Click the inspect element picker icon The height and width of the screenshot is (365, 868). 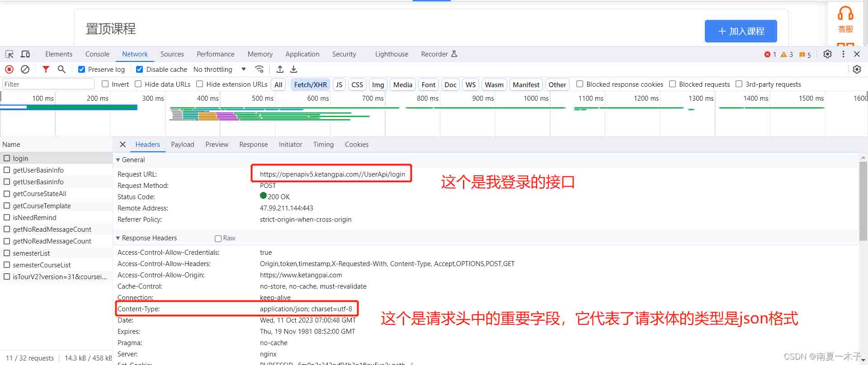pos(9,54)
